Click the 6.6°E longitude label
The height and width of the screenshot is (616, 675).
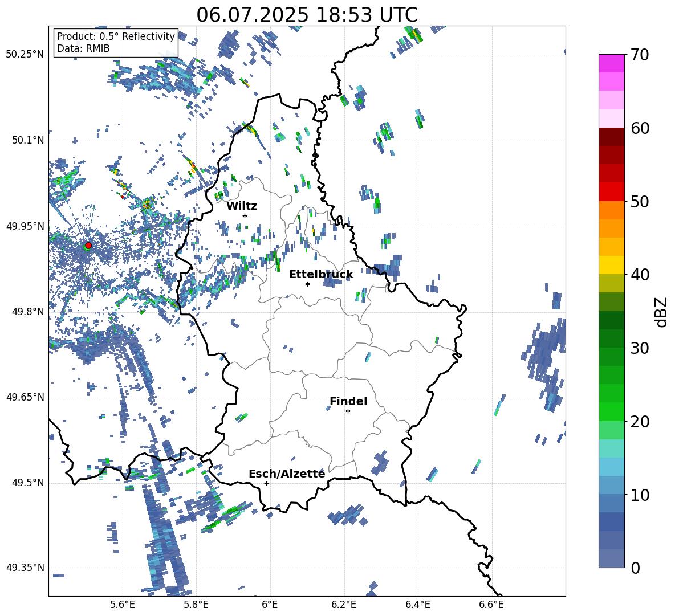point(491,605)
